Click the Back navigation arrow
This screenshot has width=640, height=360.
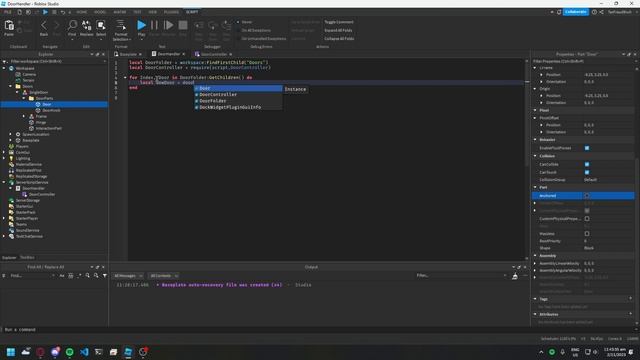coord(44,26)
